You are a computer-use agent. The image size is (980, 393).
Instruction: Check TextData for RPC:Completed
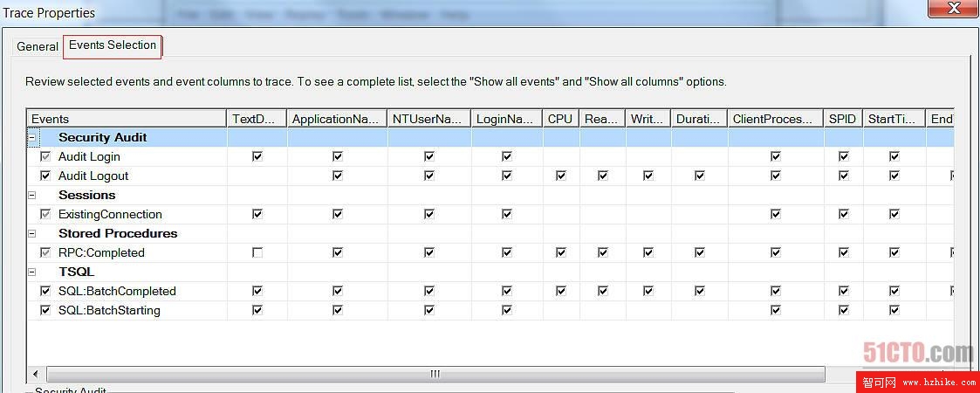click(x=257, y=252)
